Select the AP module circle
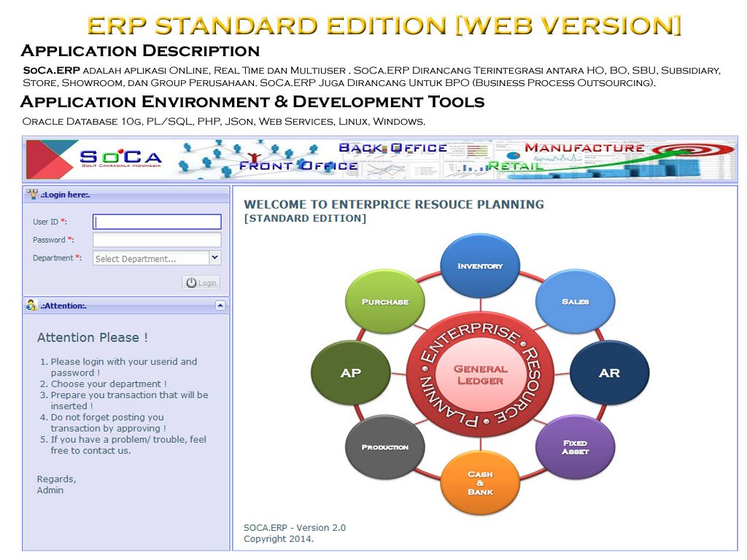The image size is (747, 560). 351,373
